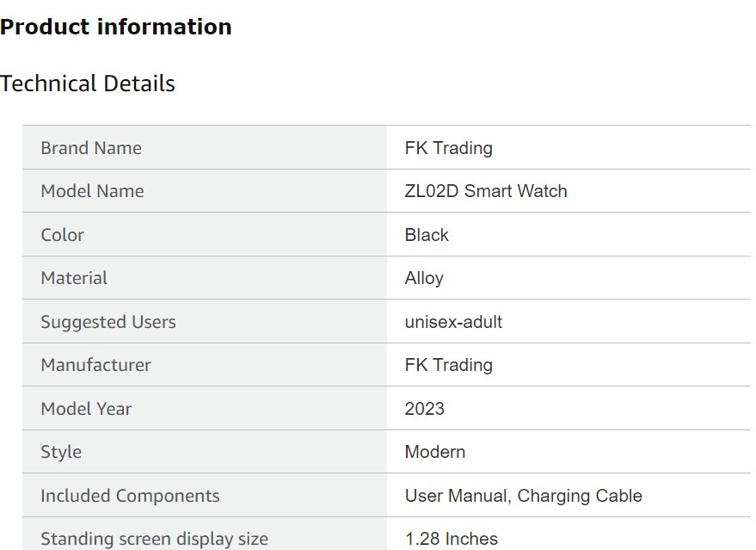Select the Black color value

427,235
